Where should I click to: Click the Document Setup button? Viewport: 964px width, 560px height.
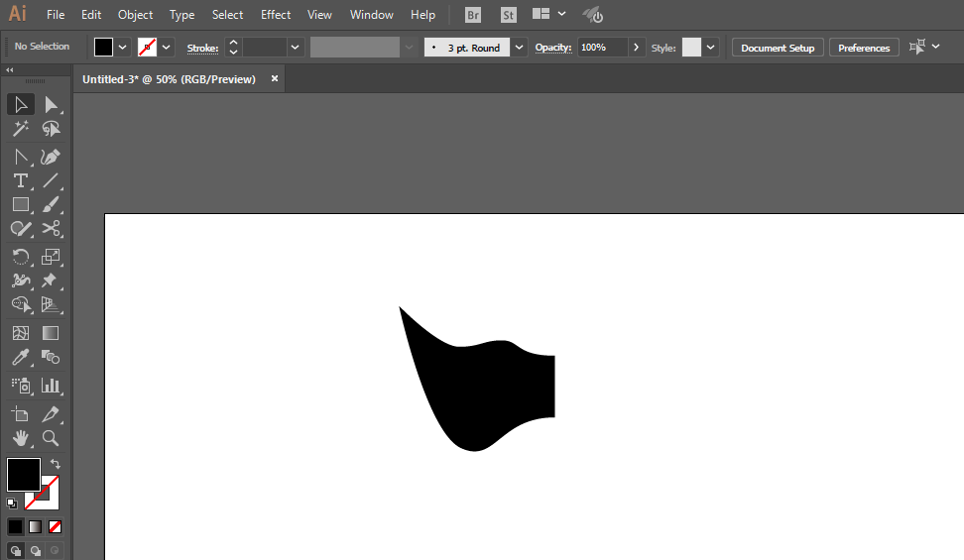[x=778, y=48]
